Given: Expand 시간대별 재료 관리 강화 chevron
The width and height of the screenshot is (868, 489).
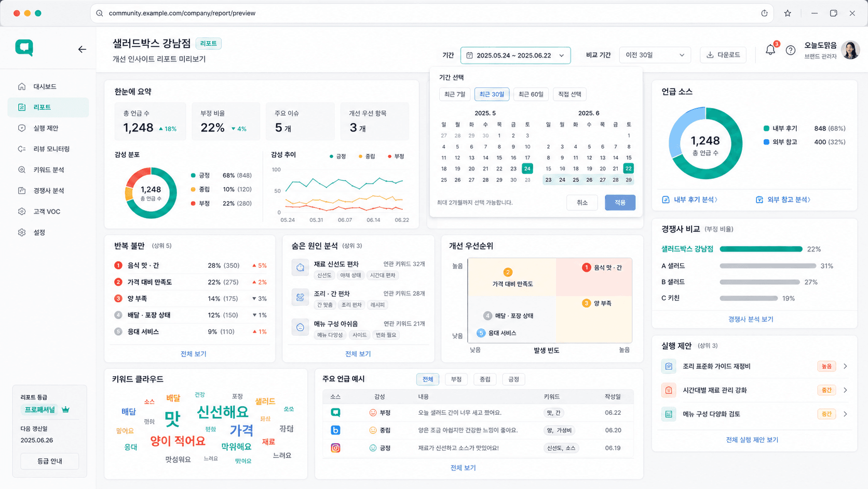Looking at the screenshot, I should point(846,390).
